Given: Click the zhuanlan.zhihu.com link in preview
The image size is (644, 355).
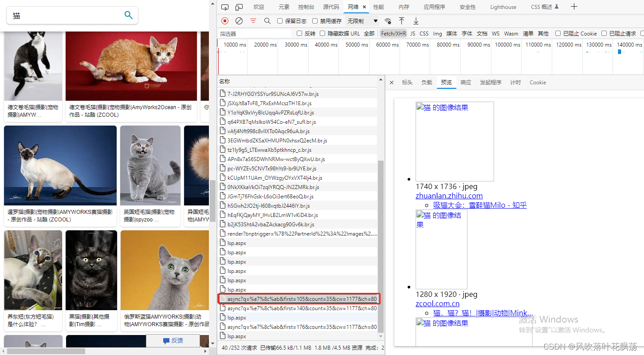Looking at the screenshot, I should tap(449, 196).
